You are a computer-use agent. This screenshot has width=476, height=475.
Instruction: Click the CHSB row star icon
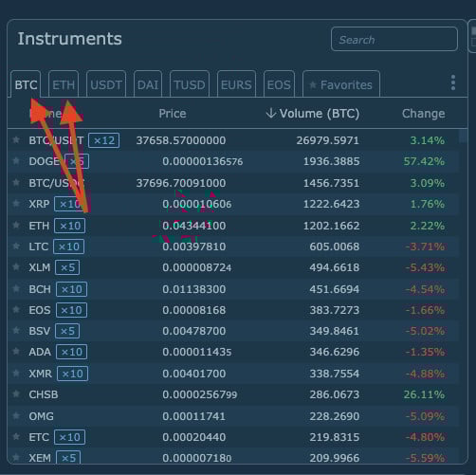(16, 394)
